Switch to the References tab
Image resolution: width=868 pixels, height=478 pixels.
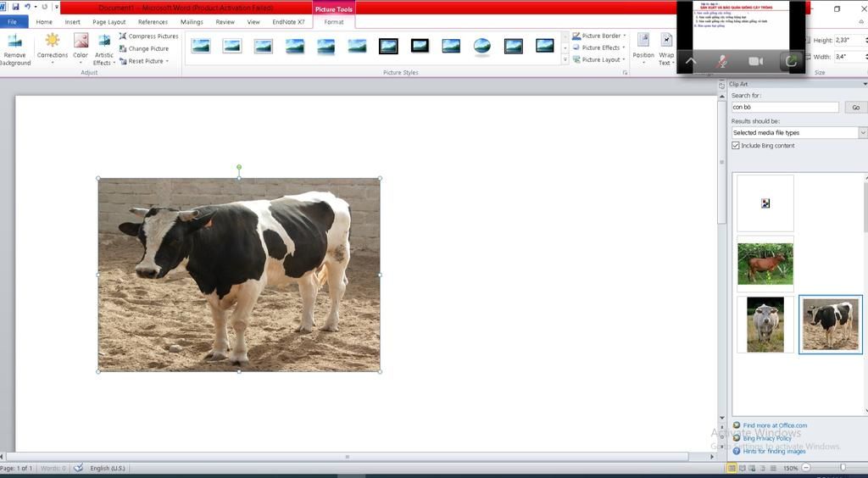(153, 22)
